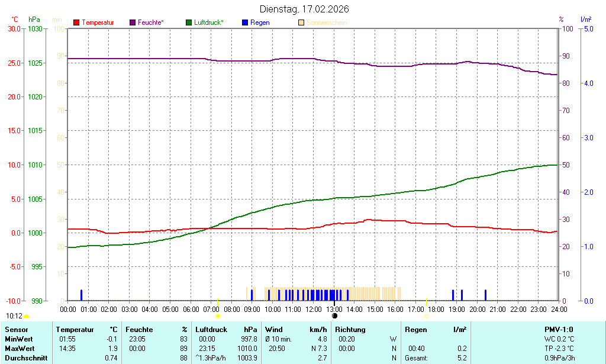Image resolution: width=606 pixels, height=364 pixels.
Task: Click the 12:00 time axis label
Action: tap(314, 309)
